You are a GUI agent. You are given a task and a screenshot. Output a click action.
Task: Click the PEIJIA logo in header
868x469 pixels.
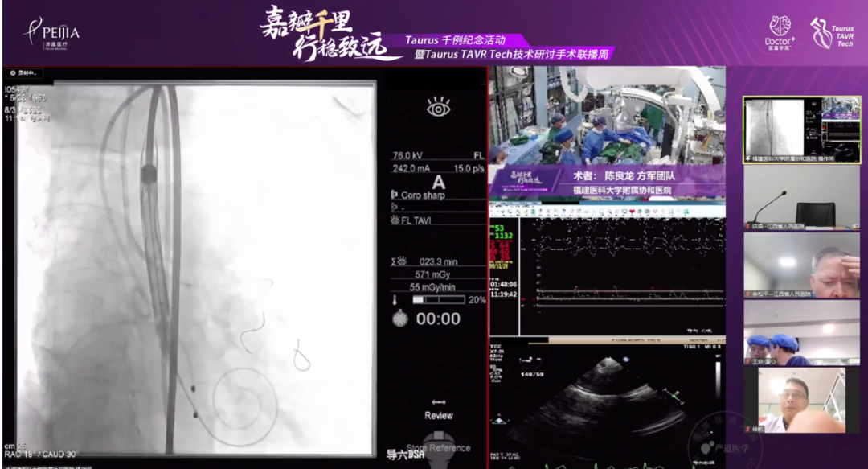click(52, 33)
